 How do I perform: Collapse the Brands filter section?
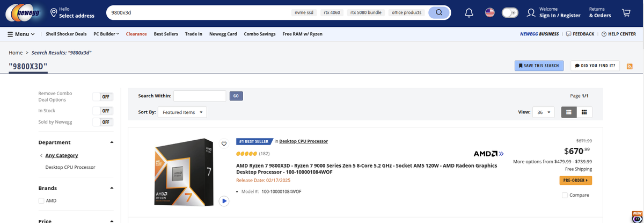(x=112, y=188)
